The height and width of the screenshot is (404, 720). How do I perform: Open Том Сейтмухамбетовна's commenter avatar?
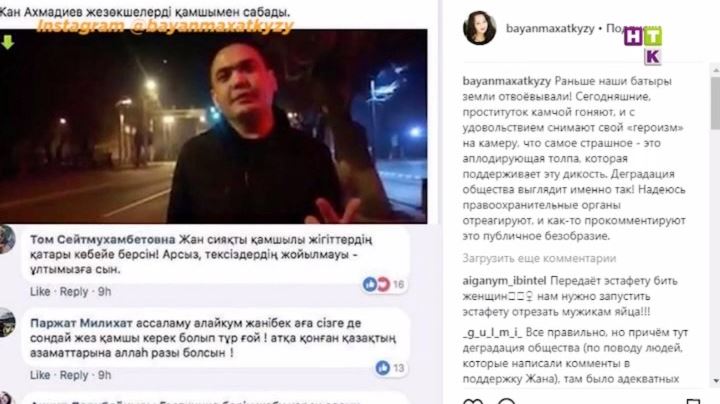[6, 239]
